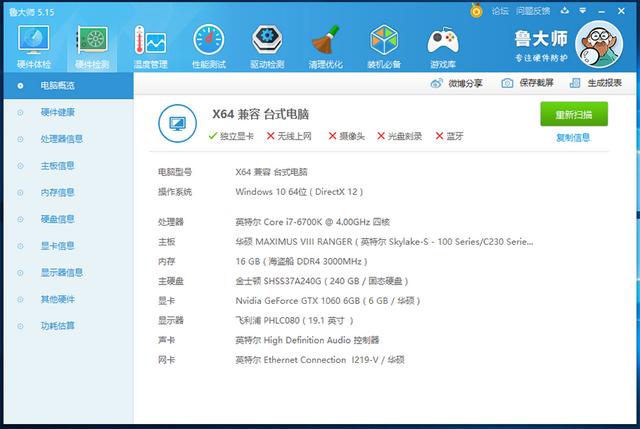Screen dimensions: 640x429
Task: Open the 游戏库 game library icon
Action: click(442, 44)
